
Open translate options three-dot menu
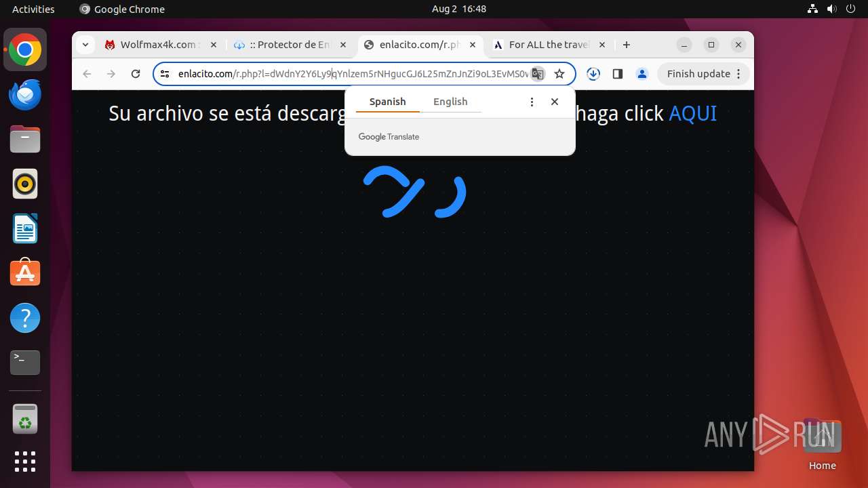[x=532, y=102]
